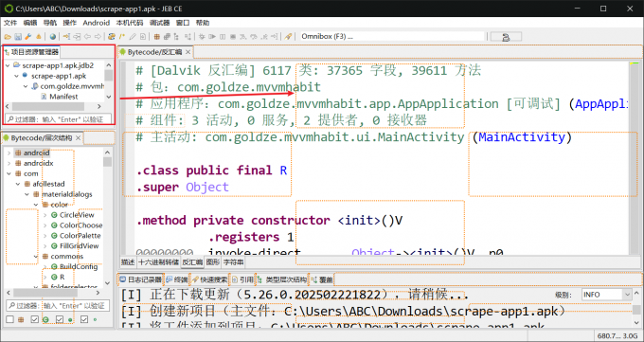Collapse the commons package node
Viewport: 644px width, 342px height.
36,257
